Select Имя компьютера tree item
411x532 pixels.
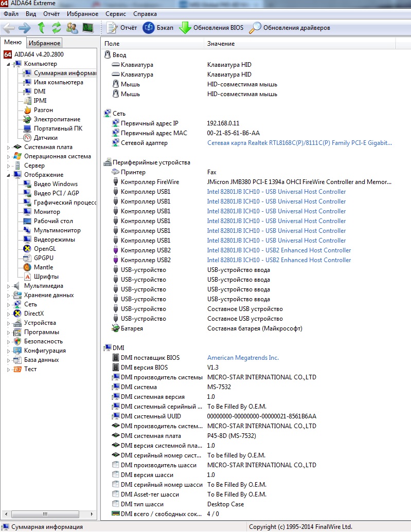[x=58, y=82]
